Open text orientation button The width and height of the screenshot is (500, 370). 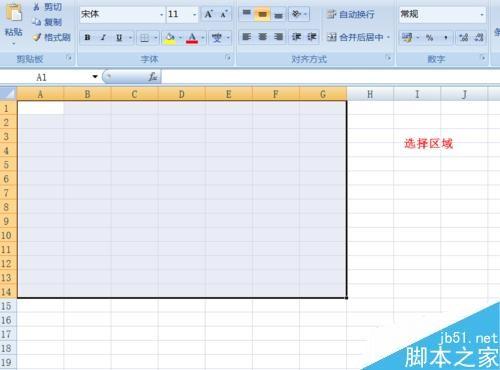[x=299, y=14]
